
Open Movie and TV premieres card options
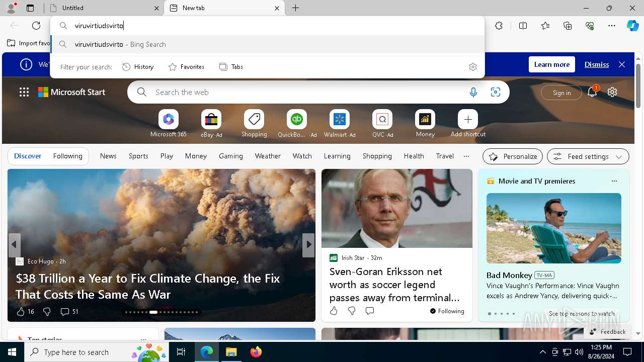(x=614, y=181)
